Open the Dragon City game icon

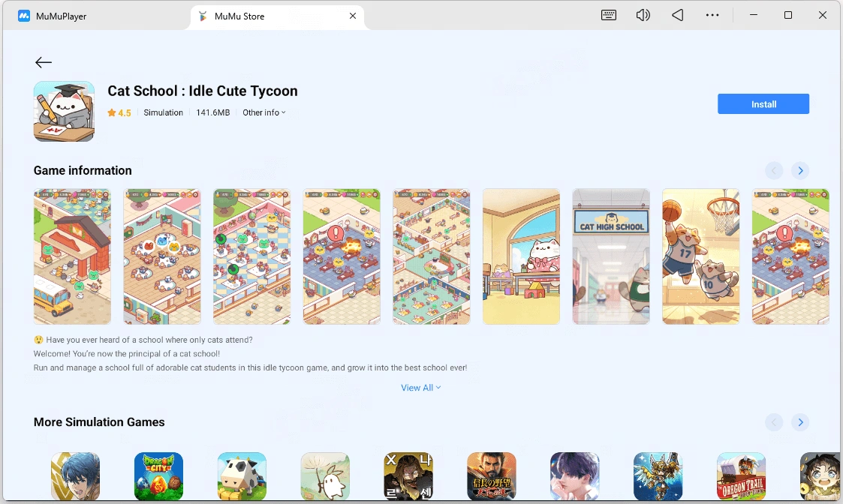pos(158,476)
